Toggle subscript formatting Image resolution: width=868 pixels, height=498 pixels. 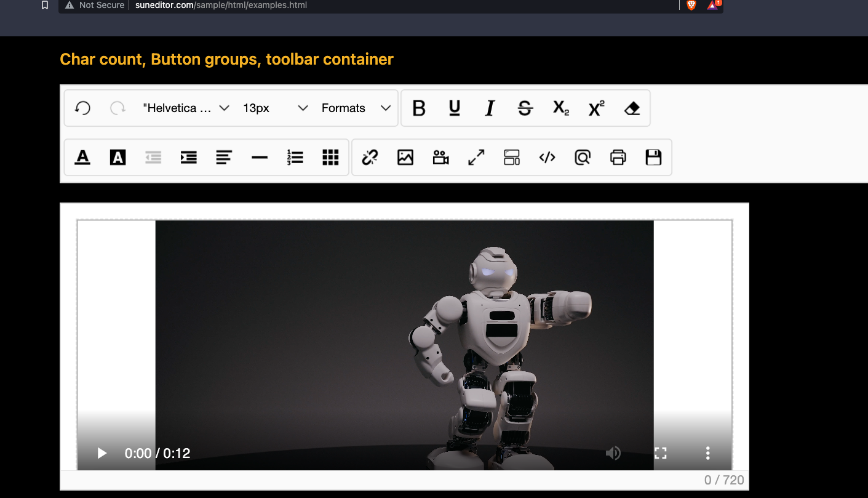[560, 108]
